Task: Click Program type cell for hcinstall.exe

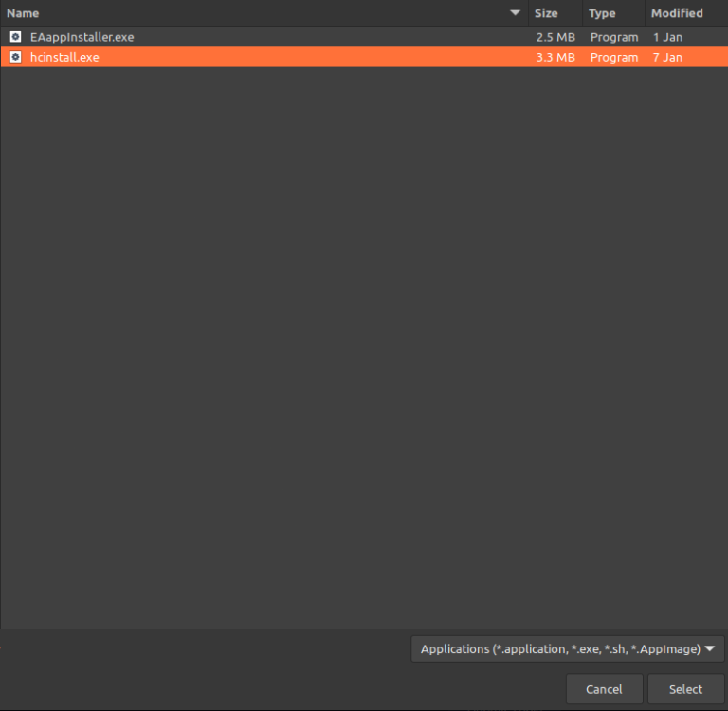Action: click(x=613, y=57)
